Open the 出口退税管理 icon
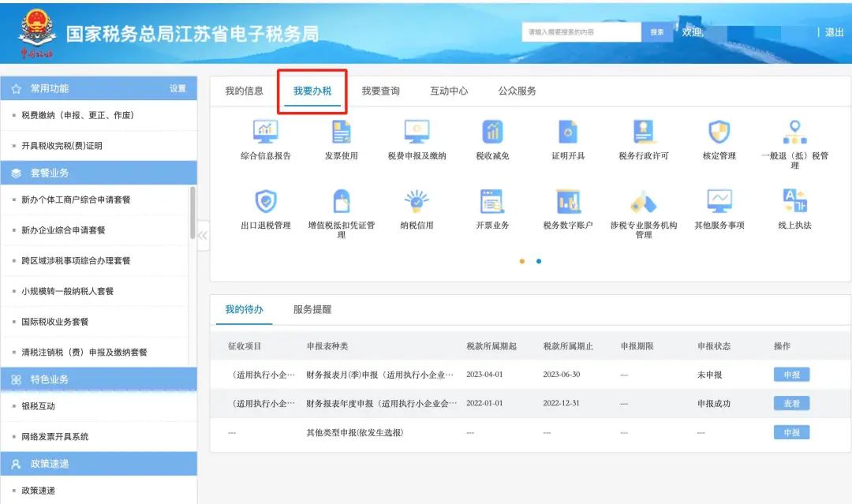The height and width of the screenshot is (504, 852). 266,201
